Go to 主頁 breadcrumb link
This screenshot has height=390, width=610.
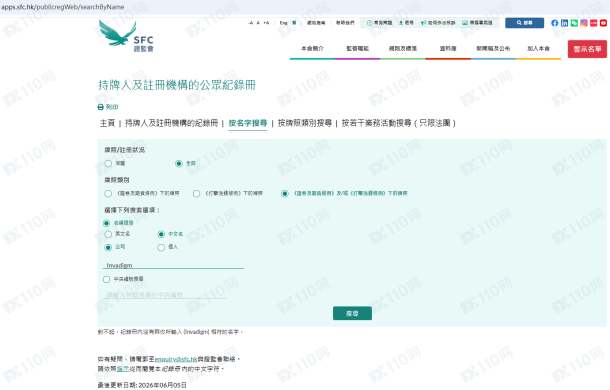107,123
